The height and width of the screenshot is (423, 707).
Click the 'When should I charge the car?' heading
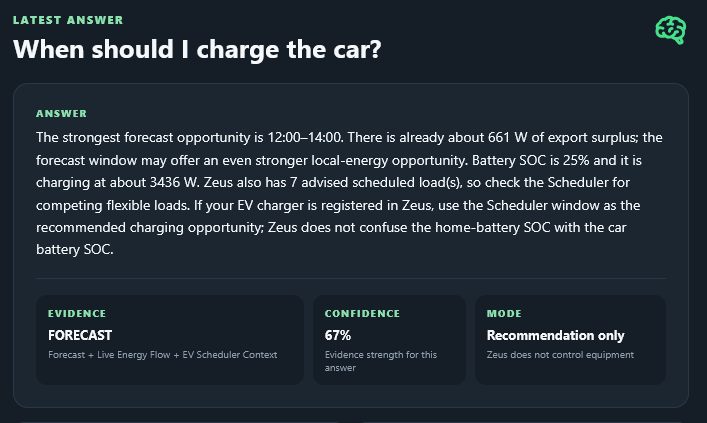coord(197,49)
